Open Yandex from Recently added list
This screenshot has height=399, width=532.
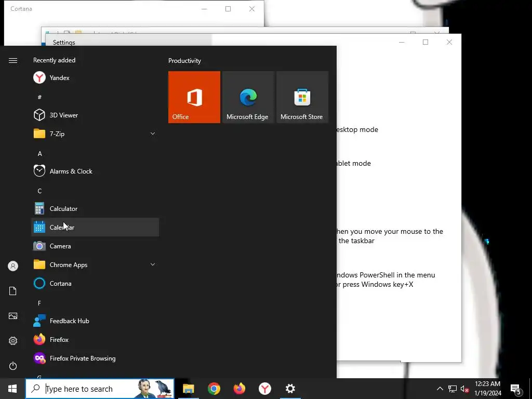coord(95,78)
